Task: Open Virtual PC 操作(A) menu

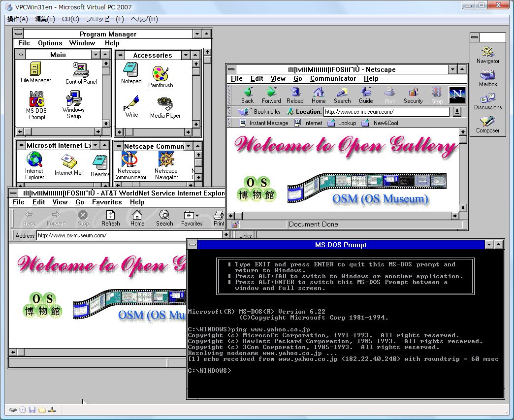Action: point(18,19)
